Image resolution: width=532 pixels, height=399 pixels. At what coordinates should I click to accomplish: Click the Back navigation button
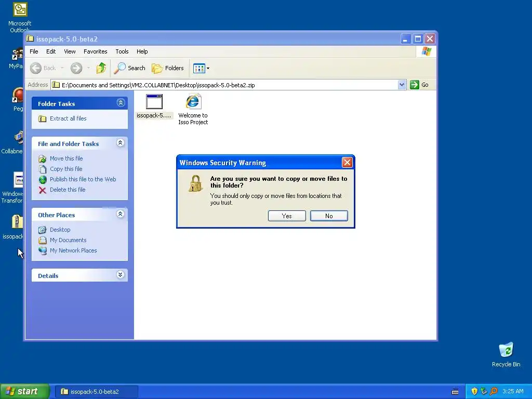click(x=43, y=68)
